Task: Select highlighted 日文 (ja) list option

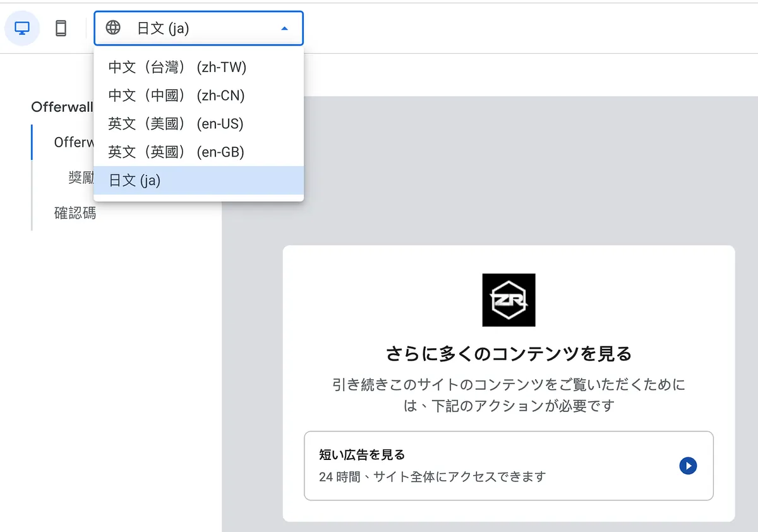Action: [135, 181]
